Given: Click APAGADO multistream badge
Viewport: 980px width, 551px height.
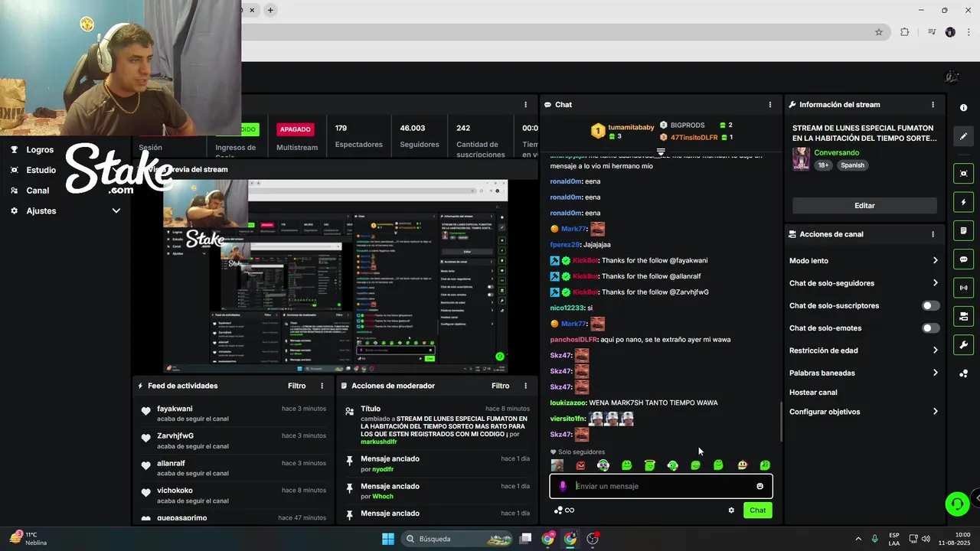Looking at the screenshot, I should point(295,129).
